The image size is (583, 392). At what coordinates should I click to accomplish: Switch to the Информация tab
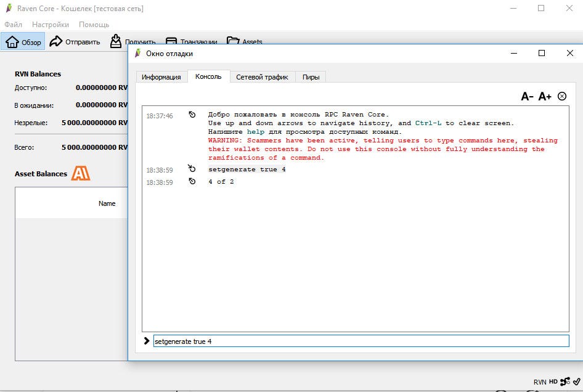161,77
